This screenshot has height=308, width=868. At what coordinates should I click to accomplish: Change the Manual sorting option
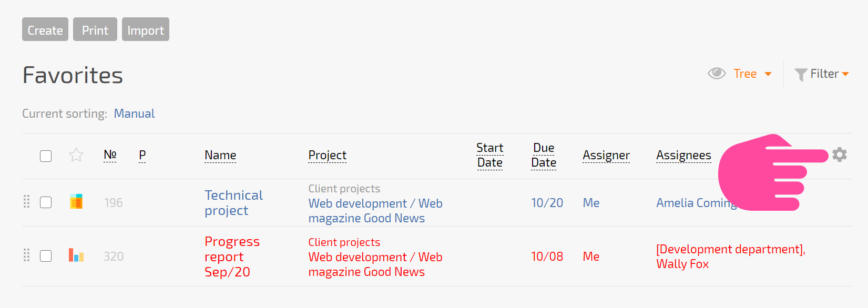(134, 114)
